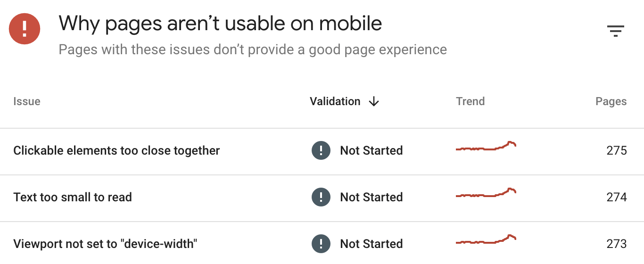Open "Text too small to read" issue
This screenshot has width=644, height=264.
click(x=73, y=197)
